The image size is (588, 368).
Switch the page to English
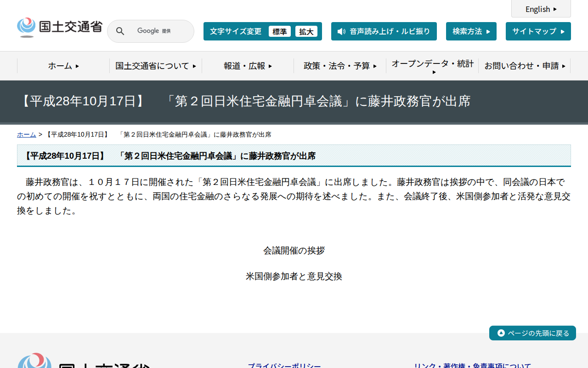point(541,9)
